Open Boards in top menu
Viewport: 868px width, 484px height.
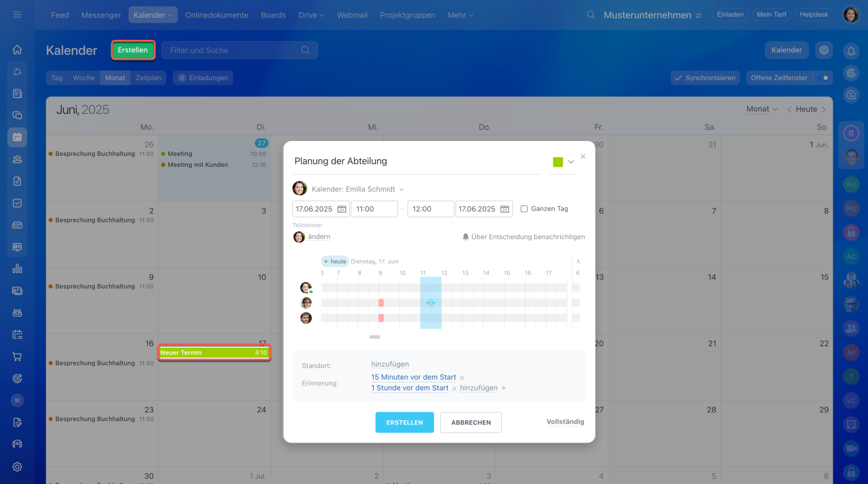273,15
